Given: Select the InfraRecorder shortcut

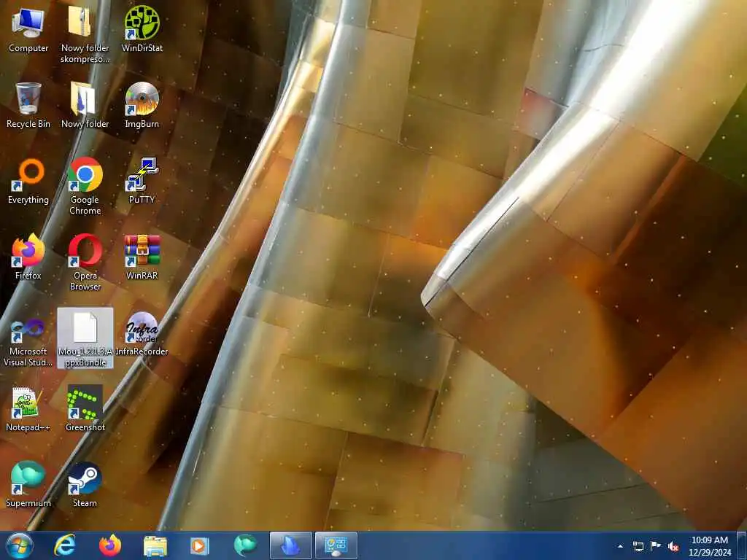Looking at the screenshot, I should click(142, 333).
